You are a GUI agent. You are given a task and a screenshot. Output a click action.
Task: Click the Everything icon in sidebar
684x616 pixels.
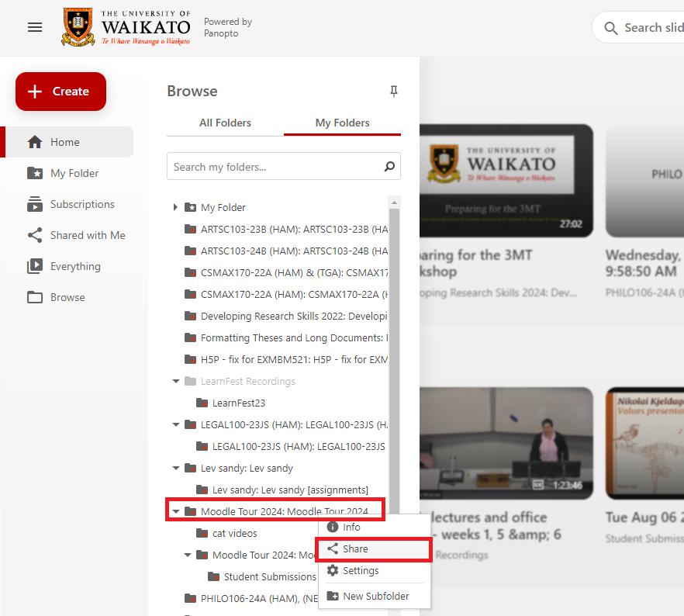pyautogui.click(x=35, y=266)
